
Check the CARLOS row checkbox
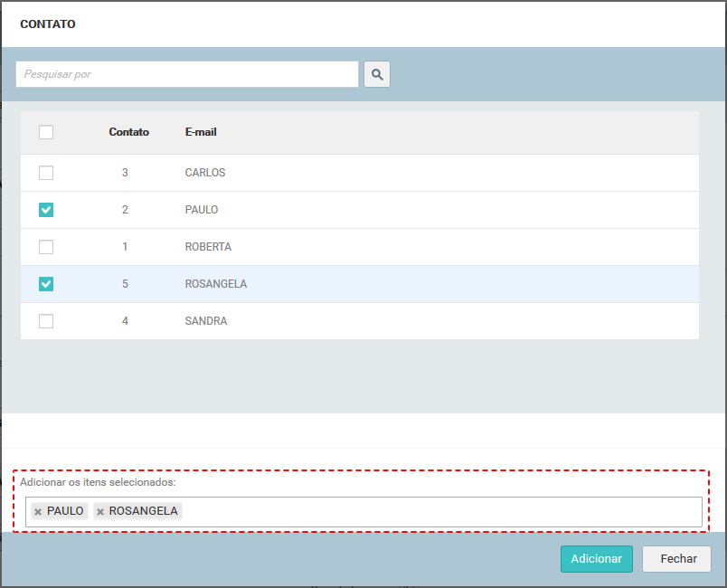tap(46, 173)
